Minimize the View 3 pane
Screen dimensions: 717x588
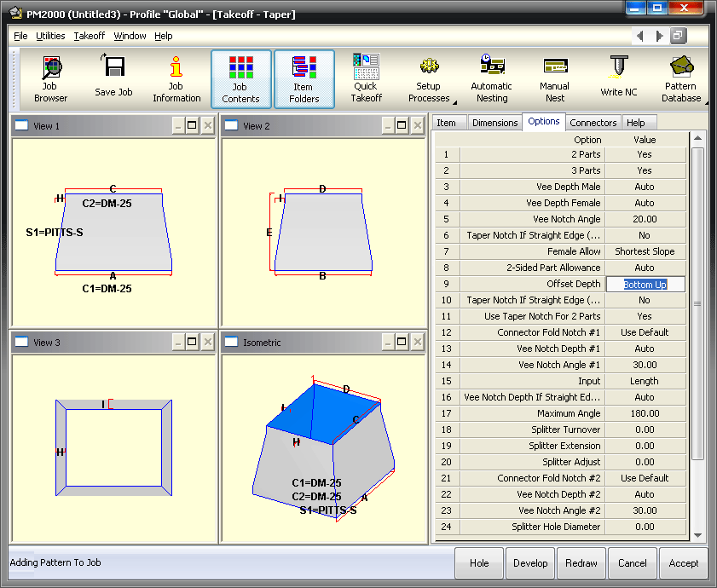tap(178, 342)
